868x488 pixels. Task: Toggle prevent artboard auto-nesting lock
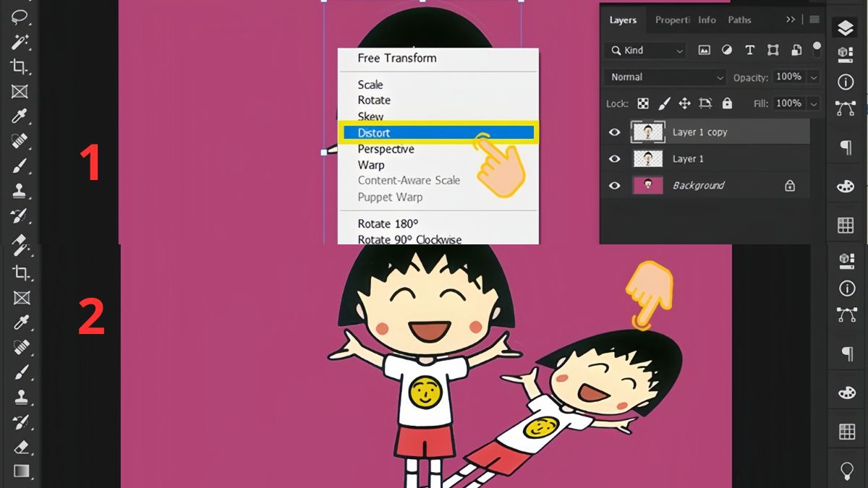coord(706,103)
